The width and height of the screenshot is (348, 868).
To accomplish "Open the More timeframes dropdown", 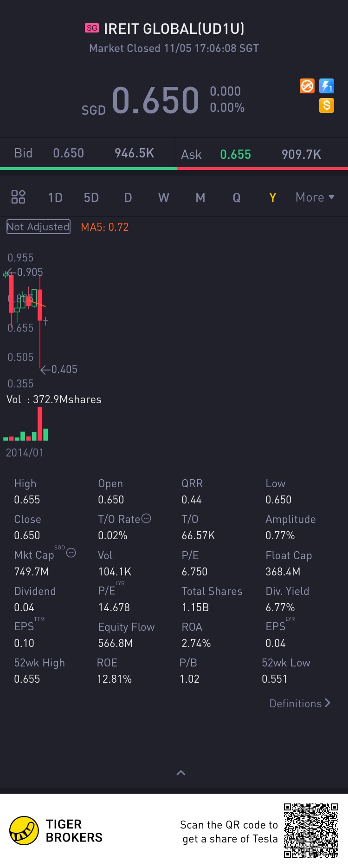I will [315, 197].
